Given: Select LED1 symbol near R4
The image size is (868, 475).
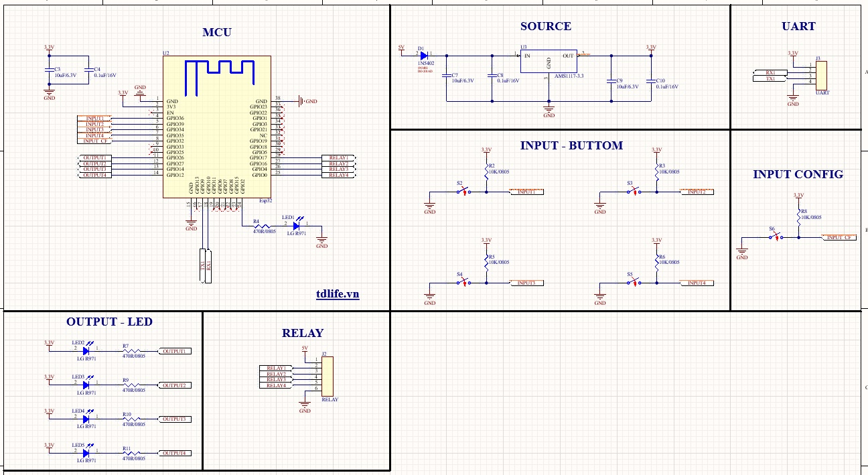Looking at the screenshot, I should 295,226.
